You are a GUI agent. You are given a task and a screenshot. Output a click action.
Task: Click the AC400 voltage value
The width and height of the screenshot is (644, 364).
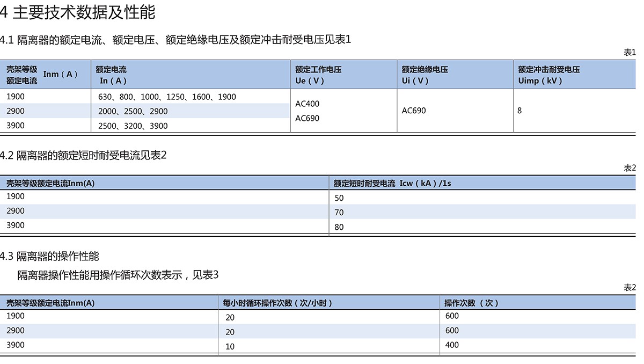point(307,104)
